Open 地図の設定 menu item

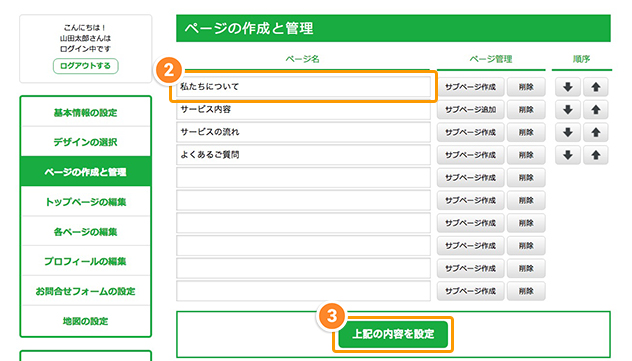click(85, 321)
